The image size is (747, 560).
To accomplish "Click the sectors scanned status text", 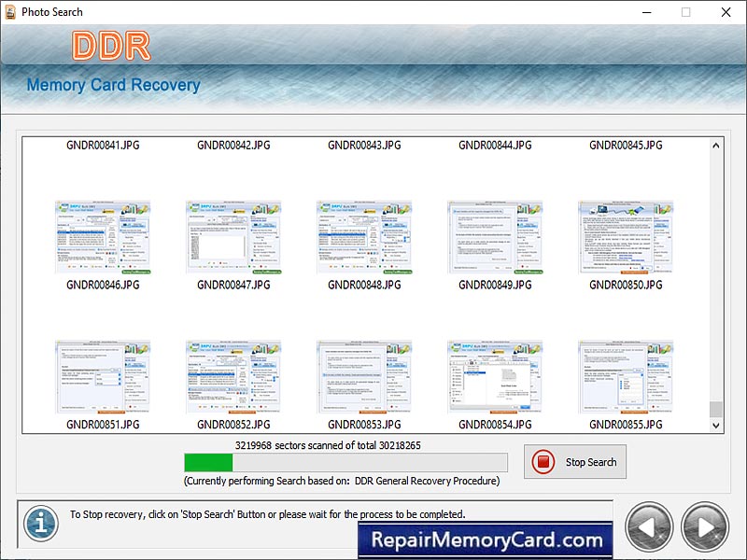I will coord(328,446).
